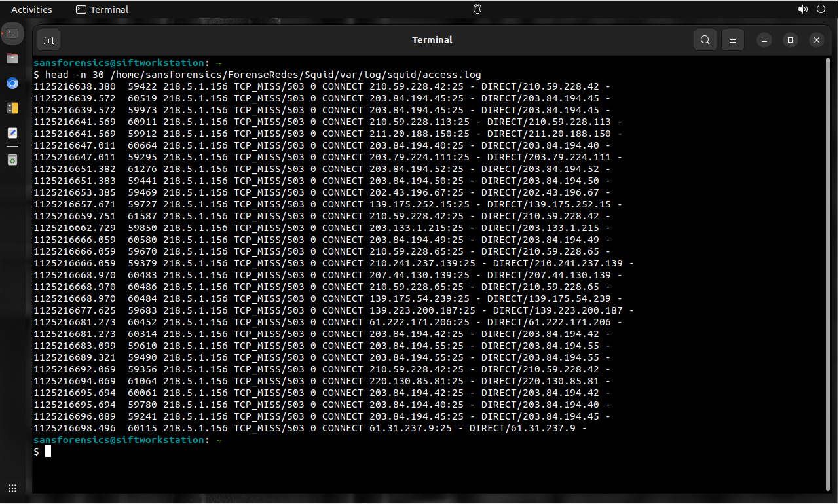The image size is (839, 504).
Task: Show the applications grid
Action: 12,488
